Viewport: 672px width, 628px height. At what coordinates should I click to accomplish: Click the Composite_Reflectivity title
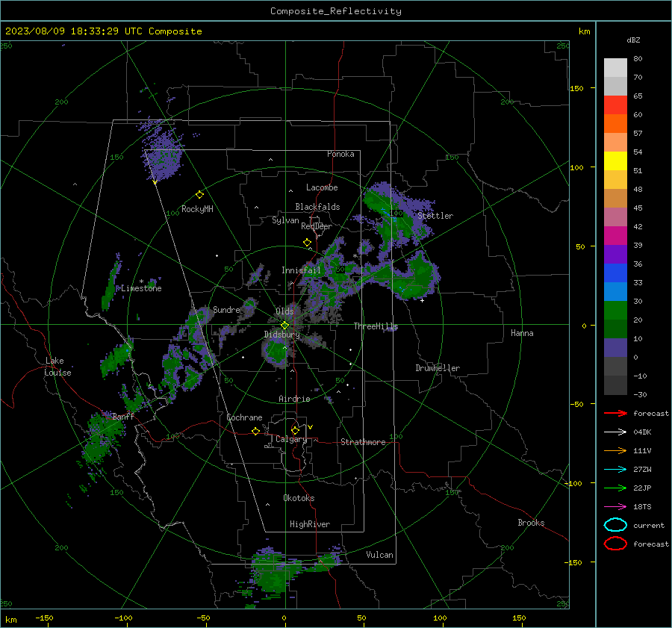[336, 11]
